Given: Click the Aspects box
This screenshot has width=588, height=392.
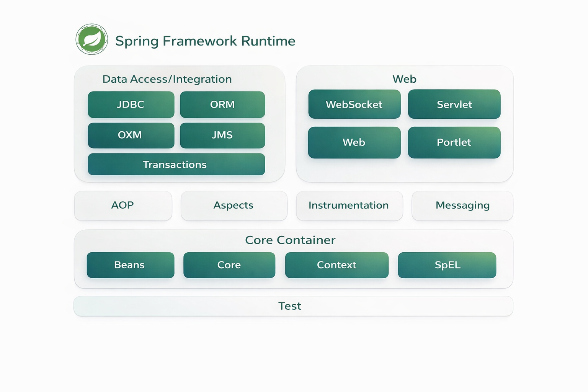Looking at the screenshot, I should tap(234, 206).
